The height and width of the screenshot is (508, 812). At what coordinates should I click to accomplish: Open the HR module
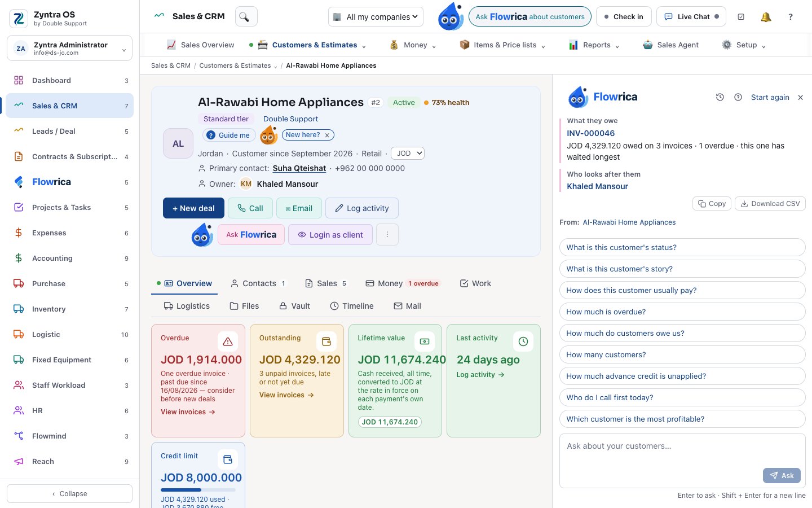coord(70,410)
